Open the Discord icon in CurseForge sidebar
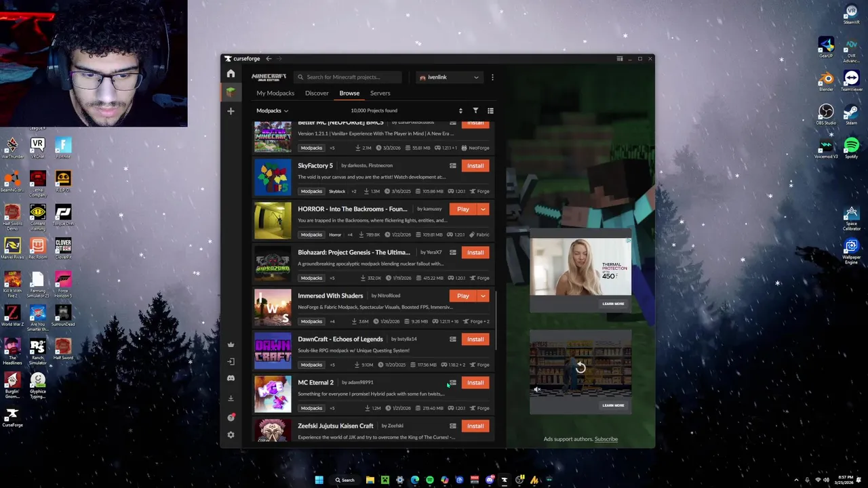The height and width of the screenshot is (488, 868). (x=231, y=378)
